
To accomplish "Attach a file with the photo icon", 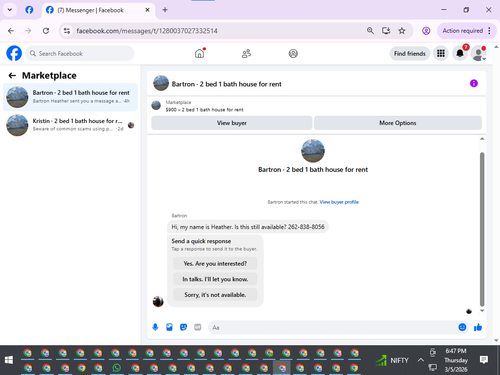I will pyautogui.click(x=169, y=327).
